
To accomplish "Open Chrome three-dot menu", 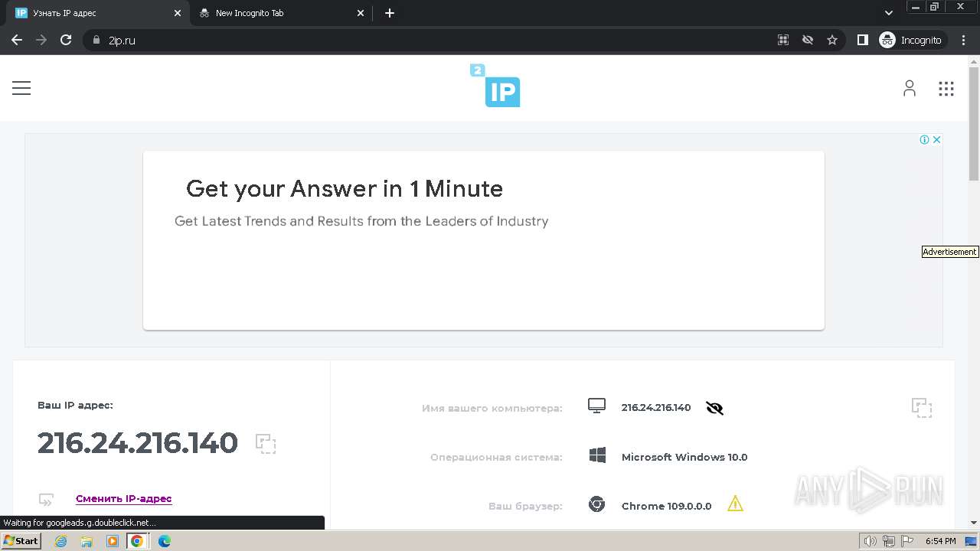I will pyautogui.click(x=964, y=40).
